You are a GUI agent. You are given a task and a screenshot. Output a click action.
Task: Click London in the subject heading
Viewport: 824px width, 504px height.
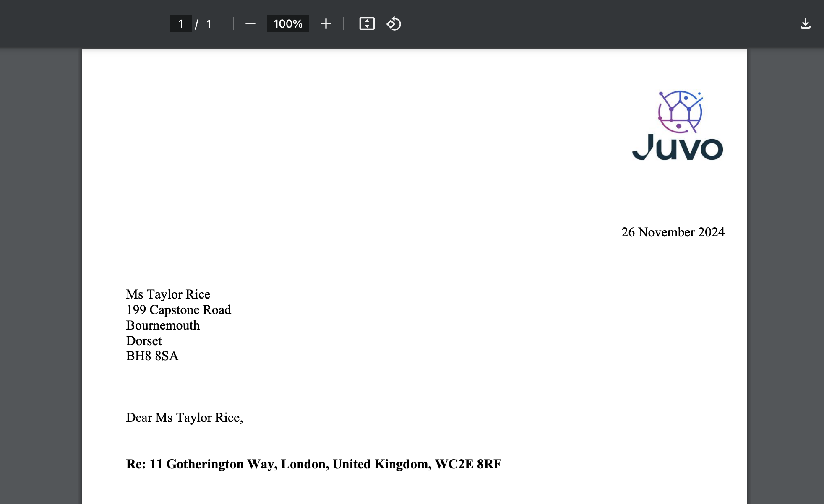coord(303,464)
